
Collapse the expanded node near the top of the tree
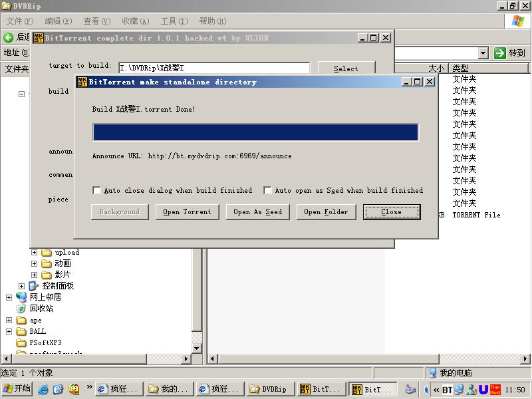(22, 94)
